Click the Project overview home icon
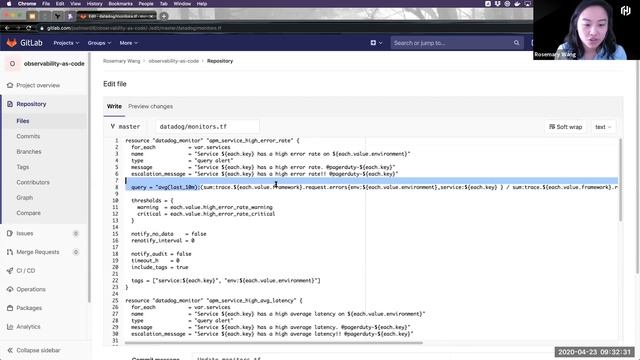The width and height of the screenshot is (640, 360). coord(10,85)
